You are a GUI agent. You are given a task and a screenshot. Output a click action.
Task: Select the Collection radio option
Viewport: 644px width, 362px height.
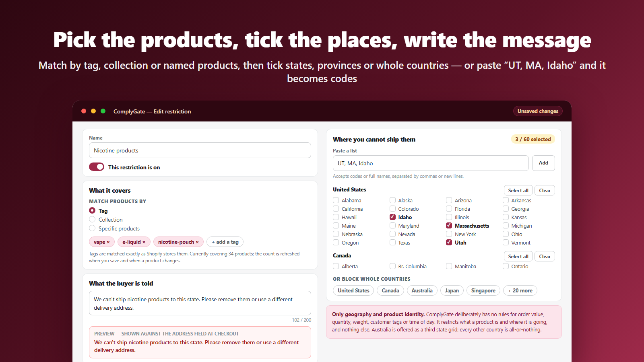coord(92,220)
